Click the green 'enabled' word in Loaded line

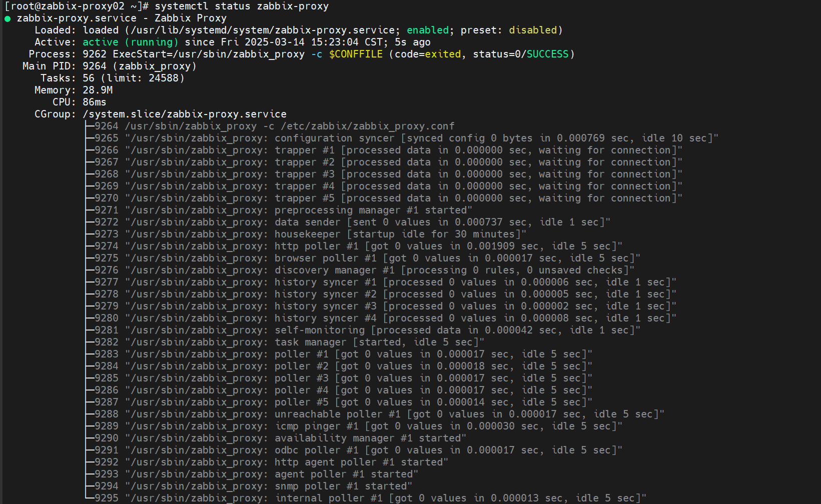428,30
